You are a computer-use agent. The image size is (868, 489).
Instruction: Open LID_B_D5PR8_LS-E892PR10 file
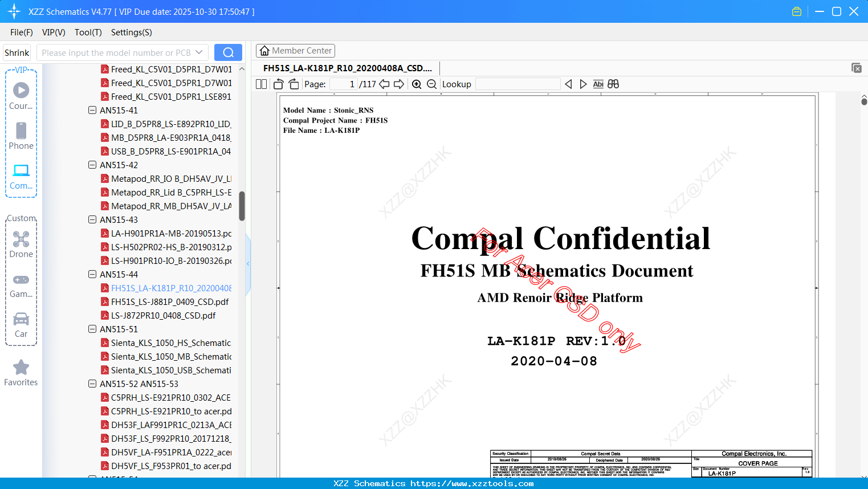(x=166, y=124)
